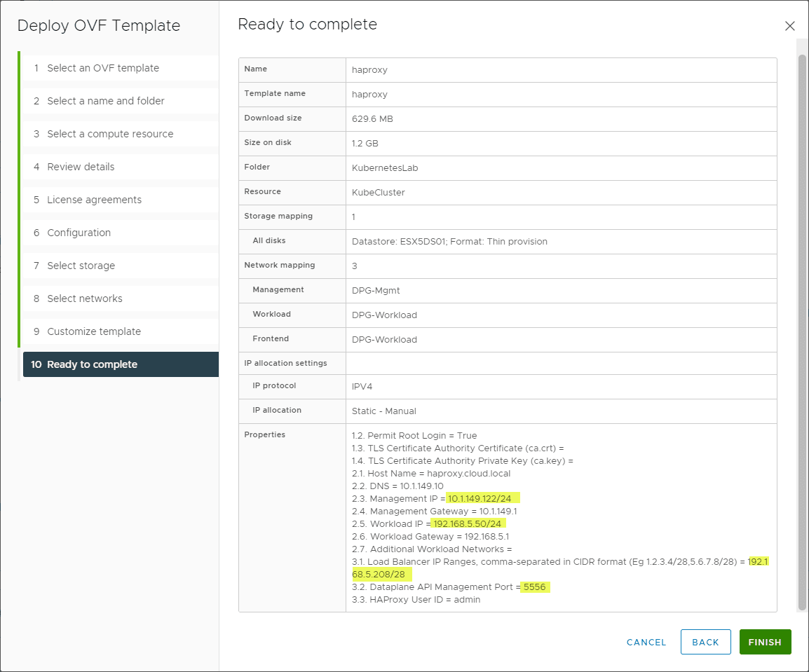Go to step 1 Select an OVF template

(x=103, y=68)
